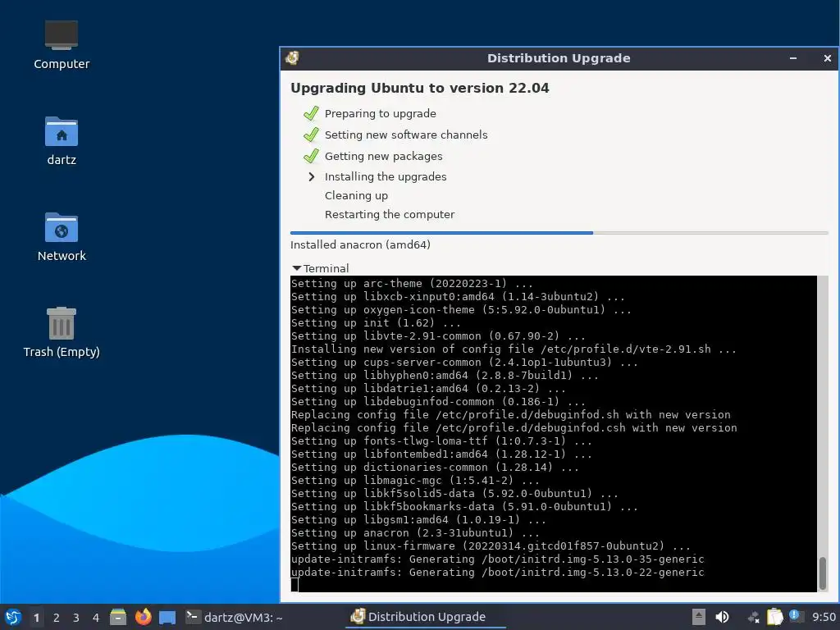Open the Network desktop icon
Viewport: 840px width, 630px height.
click(x=61, y=237)
